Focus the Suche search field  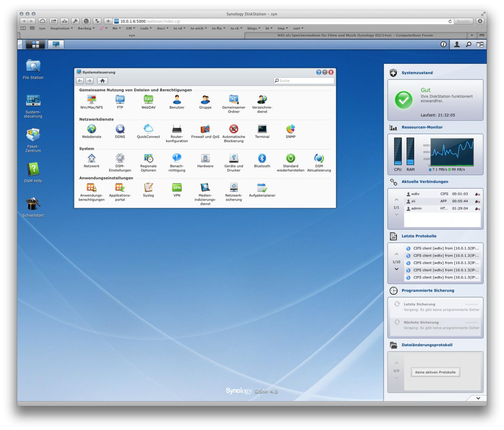click(304, 81)
